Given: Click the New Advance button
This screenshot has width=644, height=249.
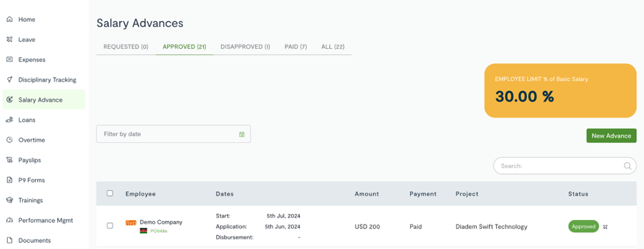Looking at the screenshot, I should pyautogui.click(x=611, y=136).
